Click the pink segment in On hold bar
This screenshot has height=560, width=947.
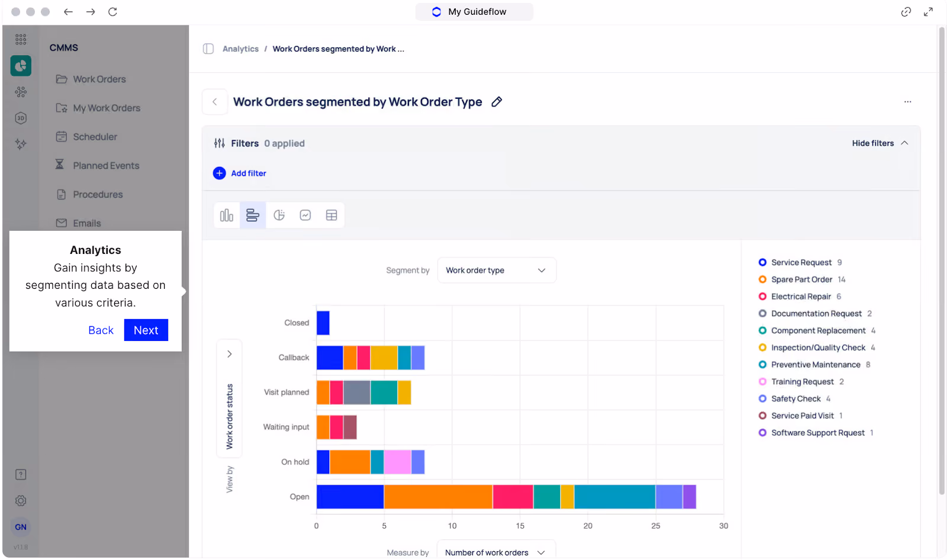[x=397, y=462]
